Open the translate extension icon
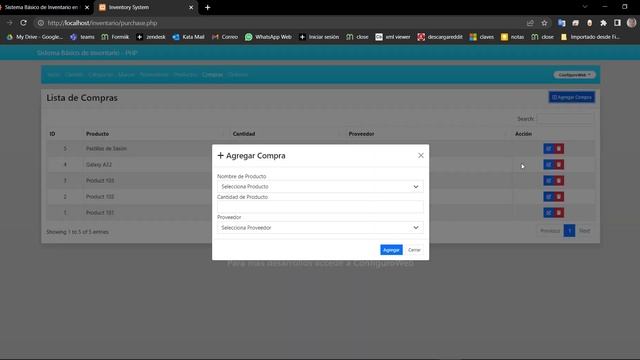The width and height of the screenshot is (640, 360). pyautogui.click(x=562, y=23)
